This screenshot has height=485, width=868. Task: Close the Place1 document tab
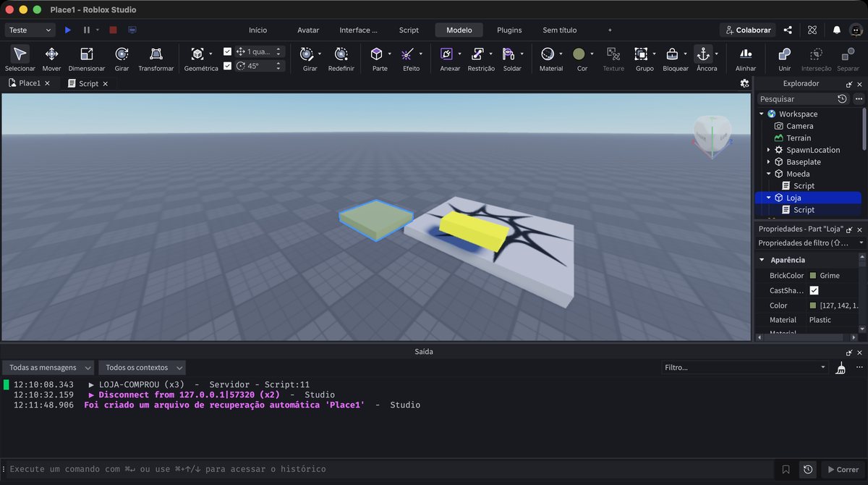click(x=48, y=84)
